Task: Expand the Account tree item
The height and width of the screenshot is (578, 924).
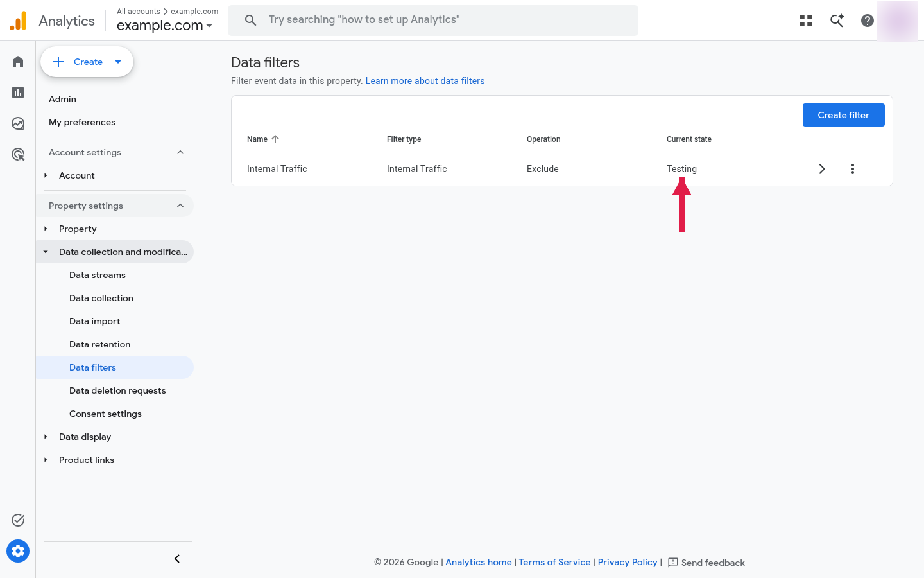Action: (46, 175)
